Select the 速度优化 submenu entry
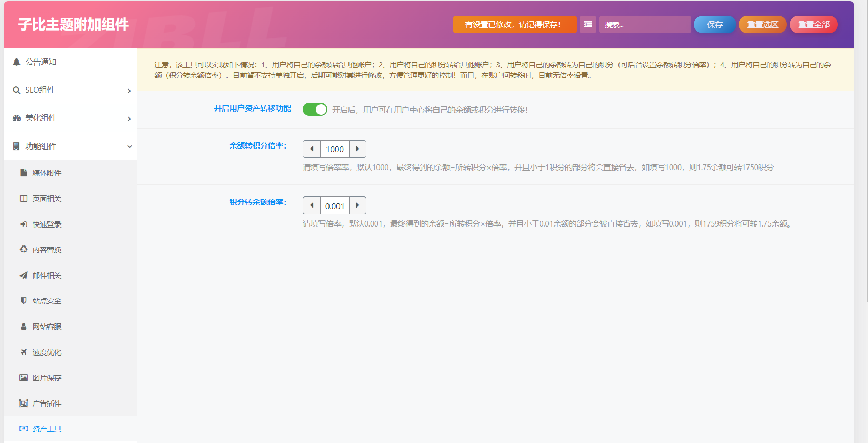The width and height of the screenshot is (868, 443). coord(71,352)
